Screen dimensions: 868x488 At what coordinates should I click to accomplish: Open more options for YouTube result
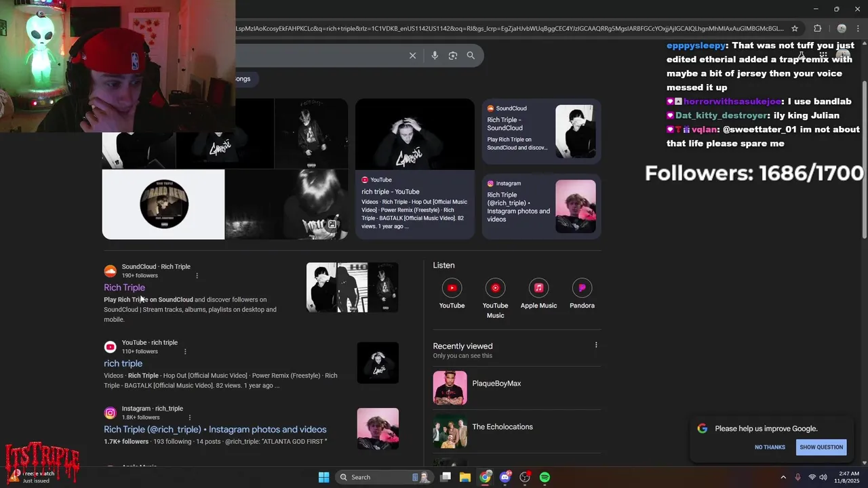pyautogui.click(x=185, y=352)
